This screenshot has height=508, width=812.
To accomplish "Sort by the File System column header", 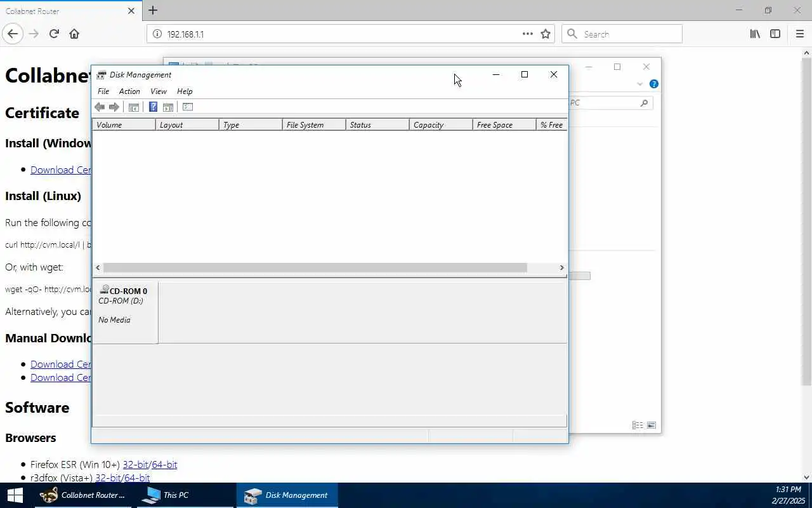I will coord(314,125).
